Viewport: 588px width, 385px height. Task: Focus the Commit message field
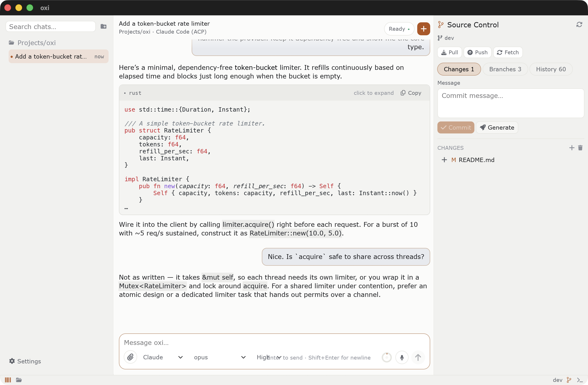coord(510,103)
